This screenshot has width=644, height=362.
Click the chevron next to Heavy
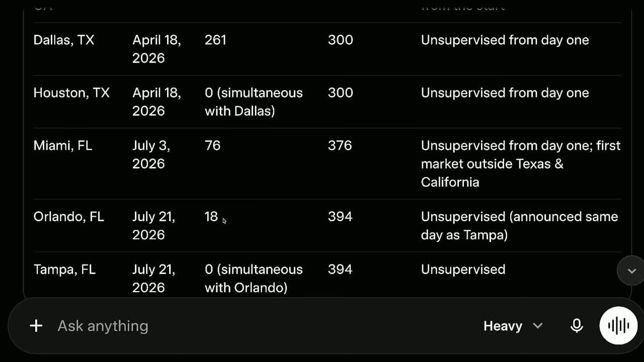537,326
